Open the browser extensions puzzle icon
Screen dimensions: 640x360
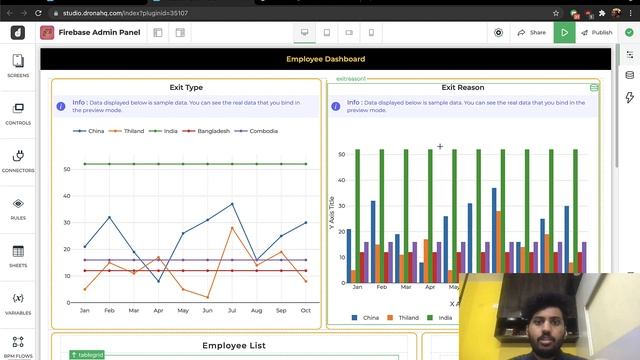pyautogui.click(x=602, y=13)
